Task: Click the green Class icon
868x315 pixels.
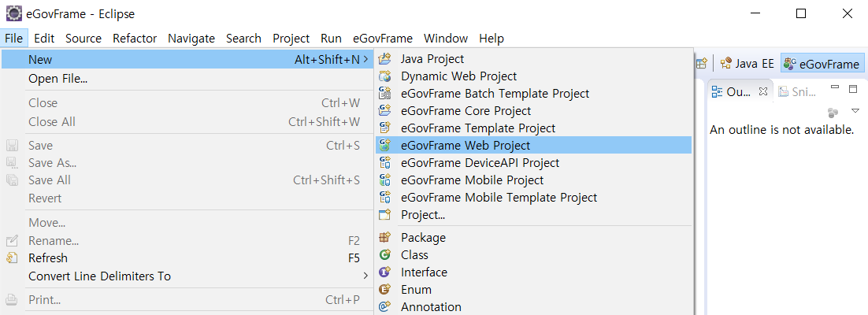Action: (x=384, y=254)
